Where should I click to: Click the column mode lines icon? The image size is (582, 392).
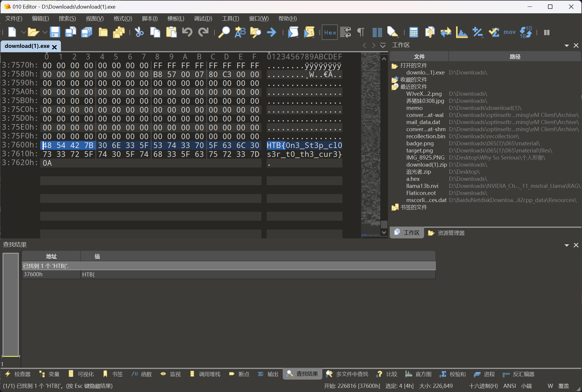point(377,32)
